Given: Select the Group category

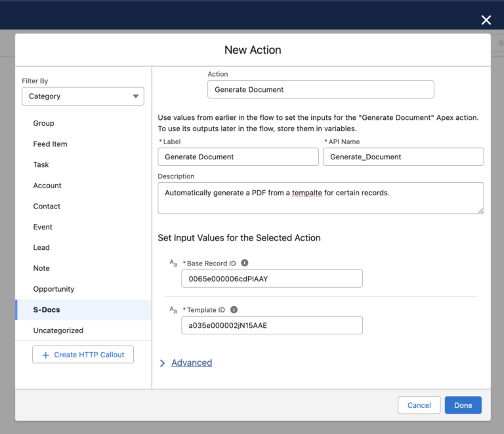Looking at the screenshot, I should tap(83, 123).
